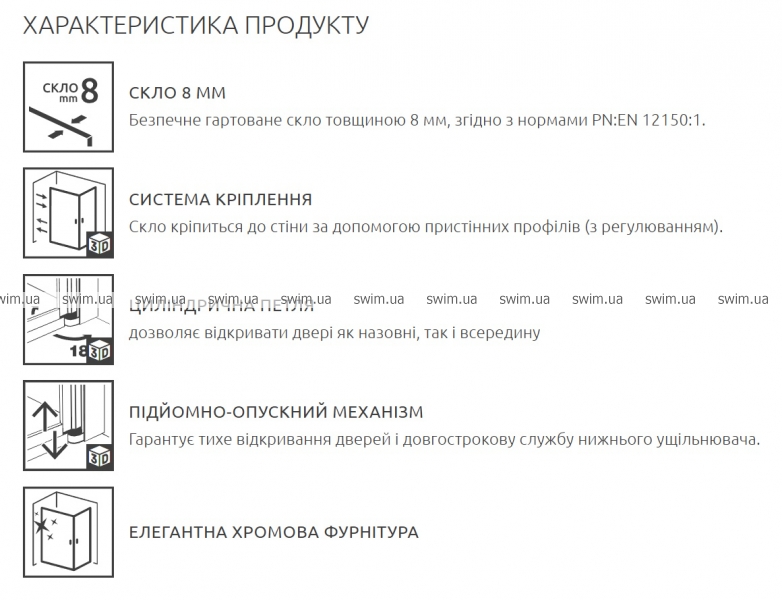Screen dimensions: 782x600
Task: Click the 3D badge on the lift mechanism icon
Action: point(99,456)
